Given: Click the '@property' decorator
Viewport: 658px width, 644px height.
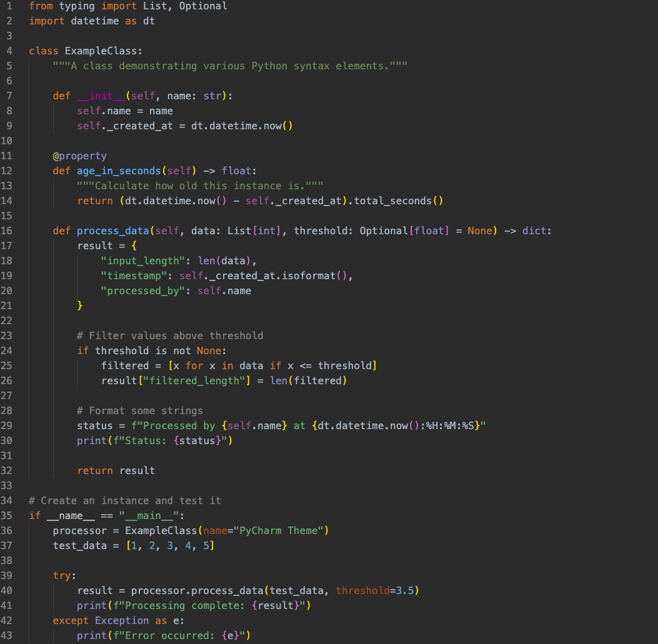Looking at the screenshot, I should [80, 156].
